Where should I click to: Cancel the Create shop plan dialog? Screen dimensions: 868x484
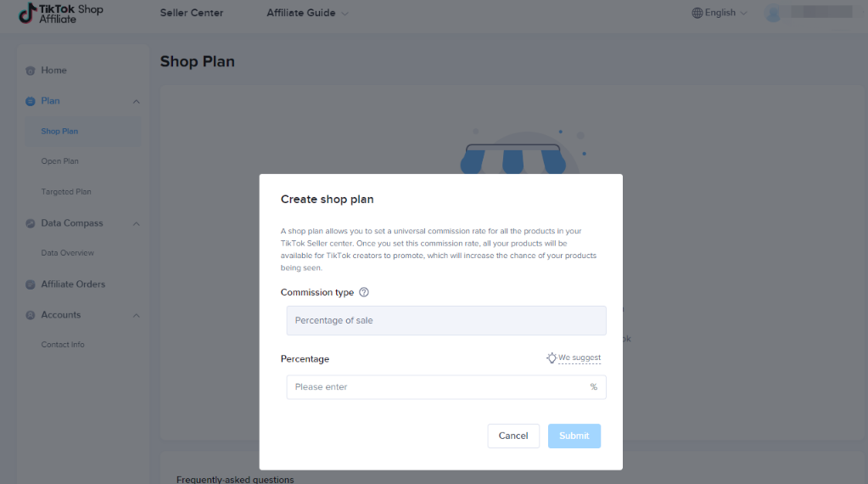[513, 436]
